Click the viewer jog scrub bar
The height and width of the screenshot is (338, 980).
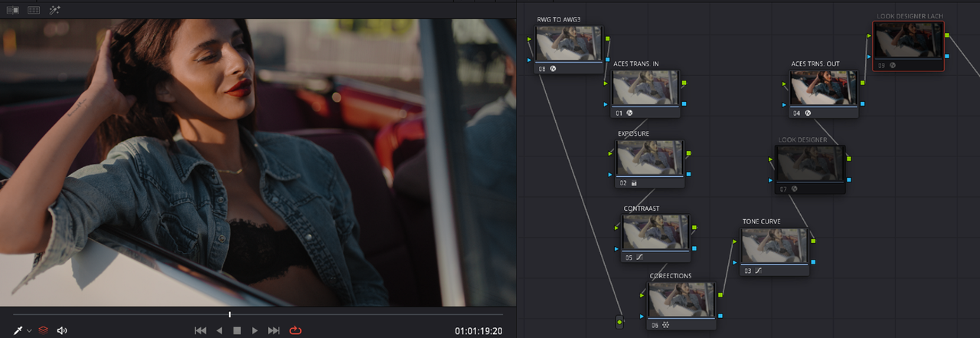[x=258, y=314]
